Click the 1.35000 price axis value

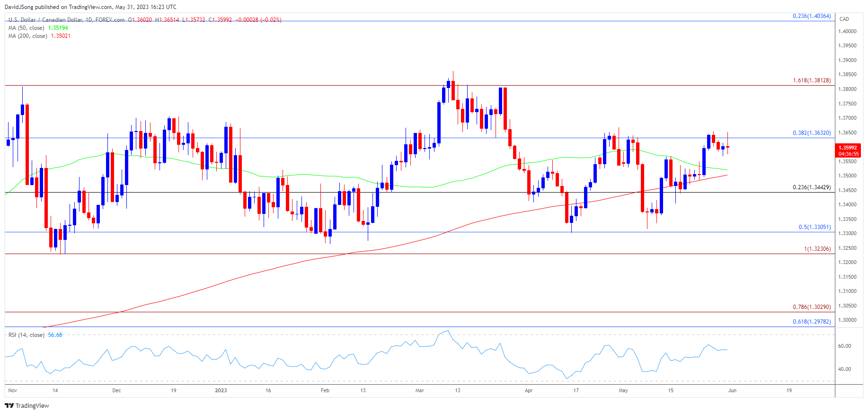point(847,176)
